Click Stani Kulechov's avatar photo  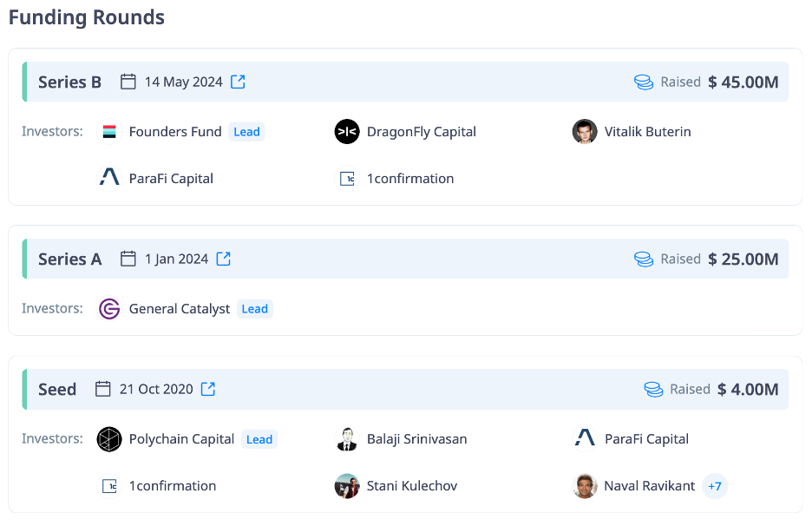pyautogui.click(x=347, y=486)
